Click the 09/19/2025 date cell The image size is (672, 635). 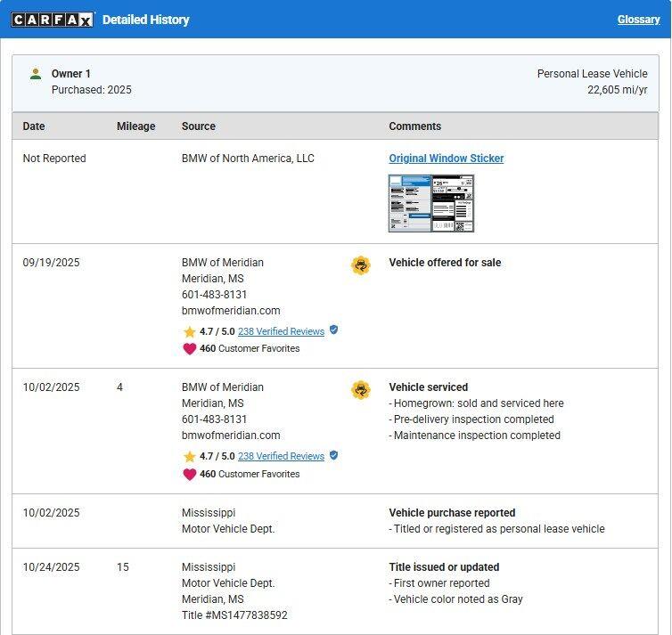point(51,263)
